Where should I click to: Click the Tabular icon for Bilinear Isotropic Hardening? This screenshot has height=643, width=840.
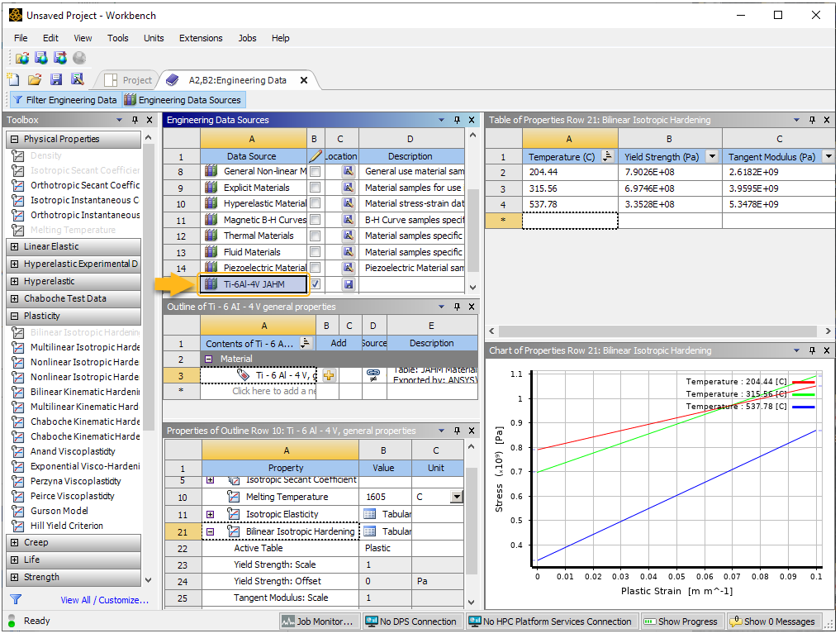[x=370, y=531]
